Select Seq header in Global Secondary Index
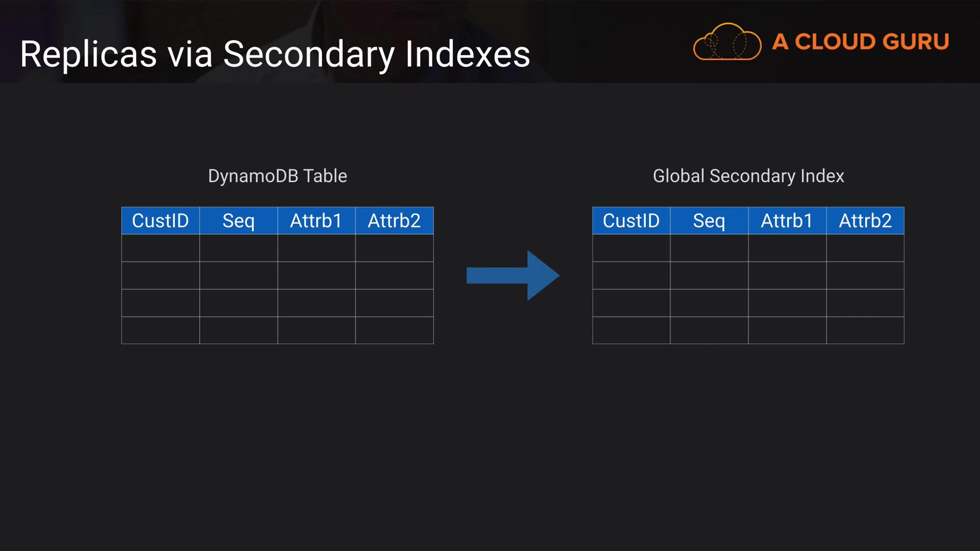The width and height of the screenshot is (980, 551). (709, 221)
